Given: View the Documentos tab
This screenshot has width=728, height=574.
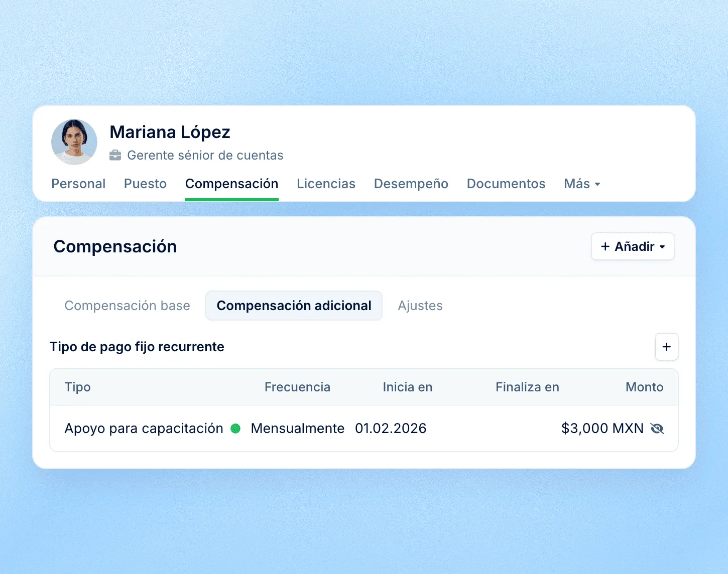Looking at the screenshot, I should pyautogui.click(x=506, y=184).
